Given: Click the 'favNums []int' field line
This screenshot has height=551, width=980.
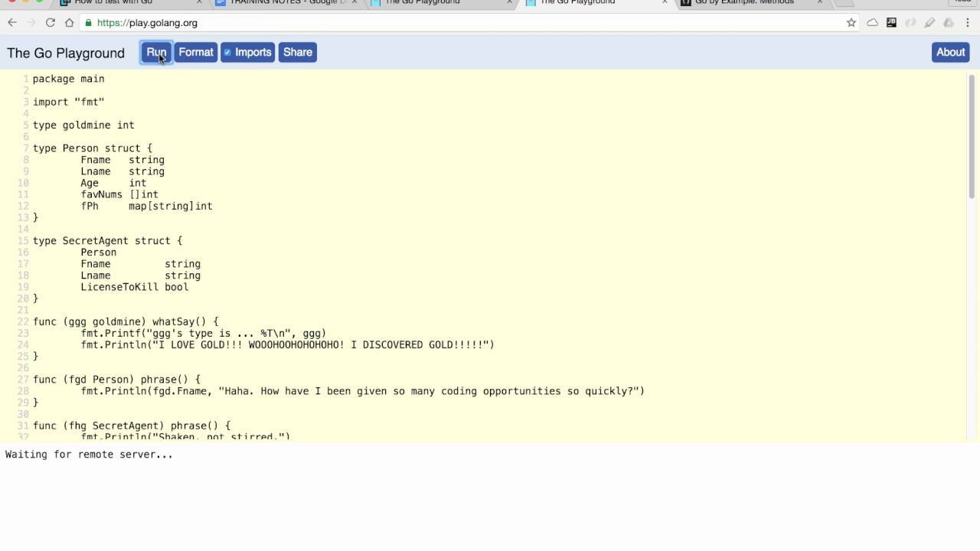Looking at the screenshot, I should coord(119,194).
